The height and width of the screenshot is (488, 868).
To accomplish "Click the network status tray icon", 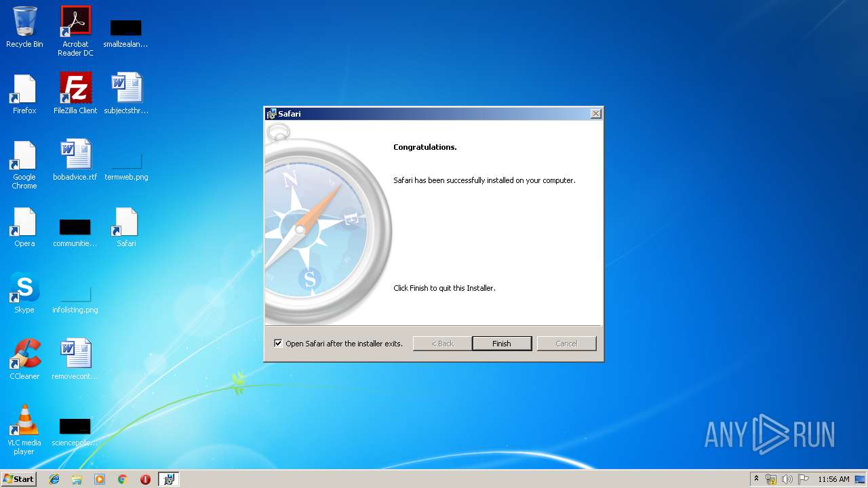I will pyautogui.click(x=771, y=479).
